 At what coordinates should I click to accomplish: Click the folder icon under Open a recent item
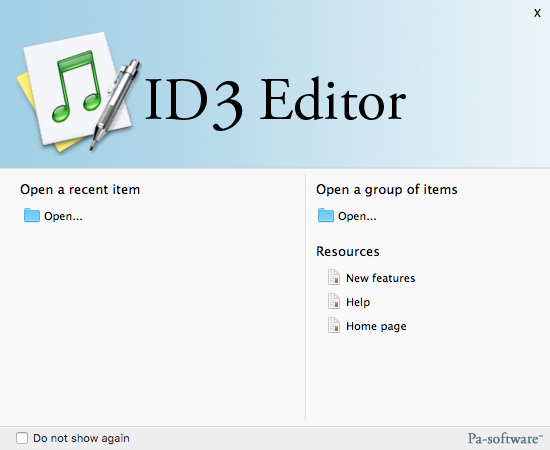(x=32, y=215)
